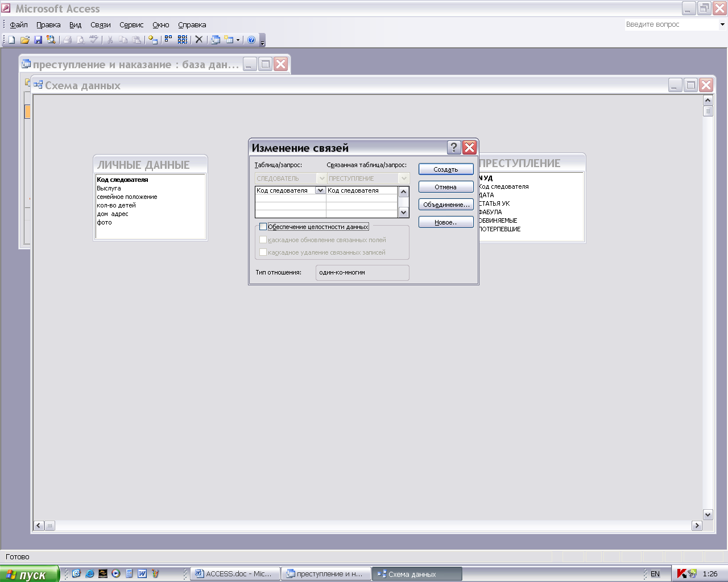Click the New Object toolbar icon
This screenshot has height=582, width=728.
[229, 40]
